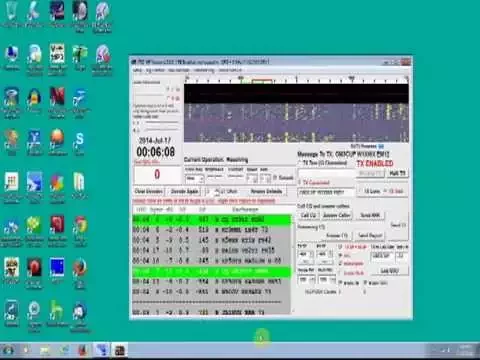The height and width of the screenshot is (360, 480).
Task: Click the file explorer folder taskbar icon
Action: [x=44, y=350]
